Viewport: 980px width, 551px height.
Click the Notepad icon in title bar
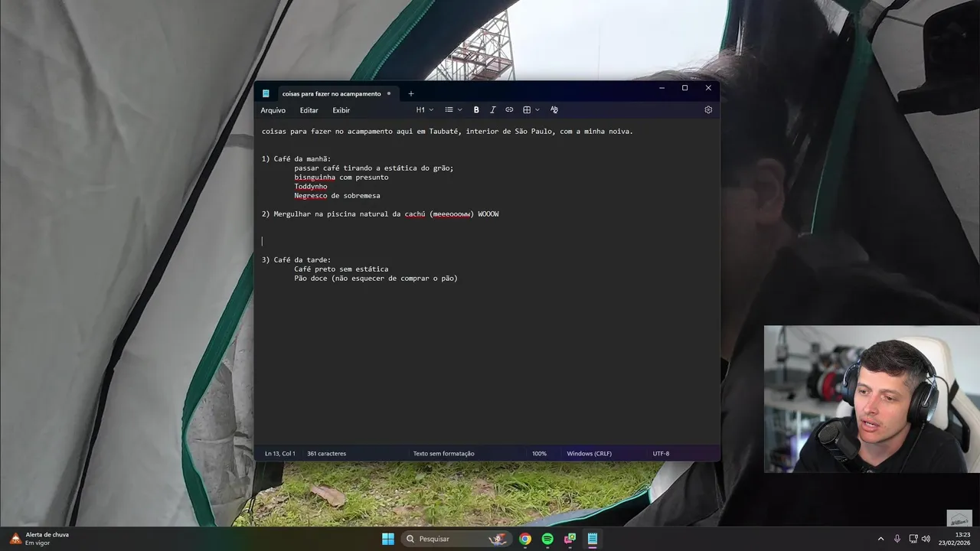pos(266,94)
